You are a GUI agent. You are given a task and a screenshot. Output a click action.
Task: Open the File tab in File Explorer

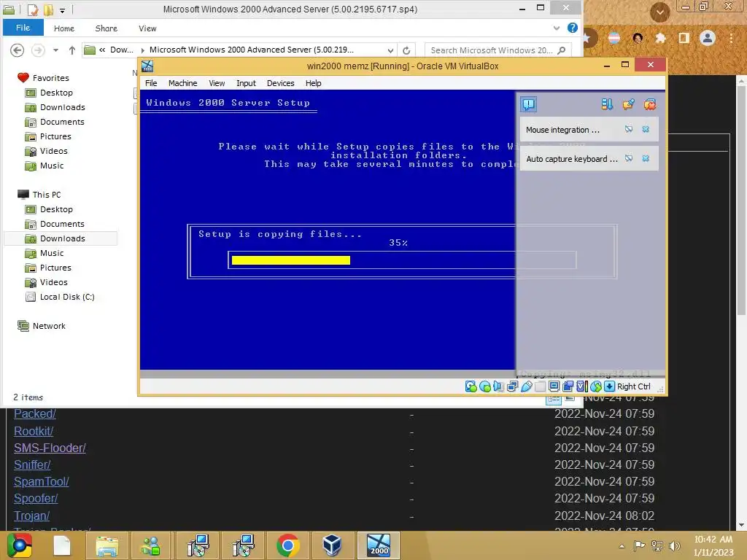[23, 28]
